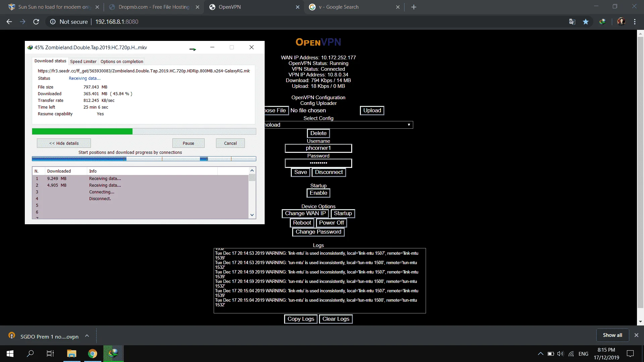The height and width of the screenshot is (362, 644).
Task: Open Windows taskbar search
Action: (30, 354)
